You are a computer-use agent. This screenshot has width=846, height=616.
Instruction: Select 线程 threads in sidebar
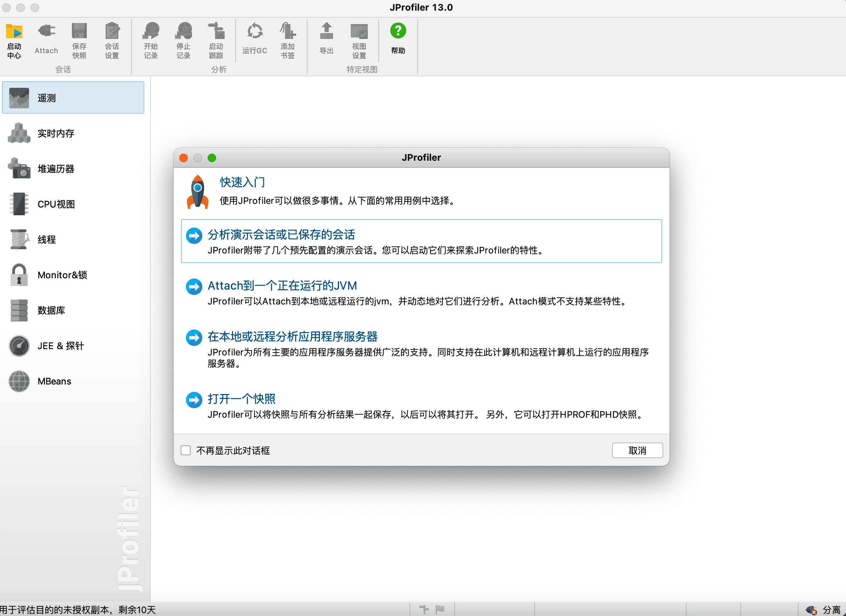pos(47,240)
